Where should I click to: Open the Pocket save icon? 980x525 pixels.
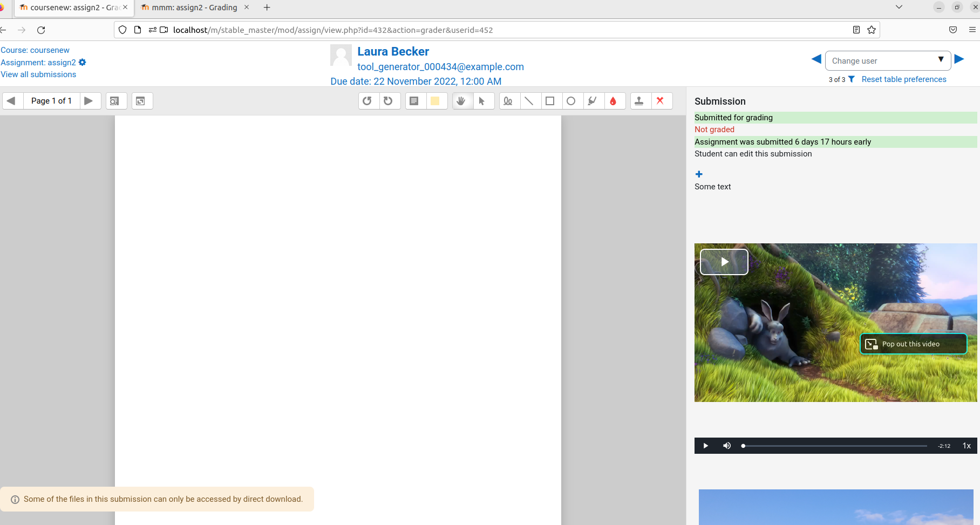(953, 30)
